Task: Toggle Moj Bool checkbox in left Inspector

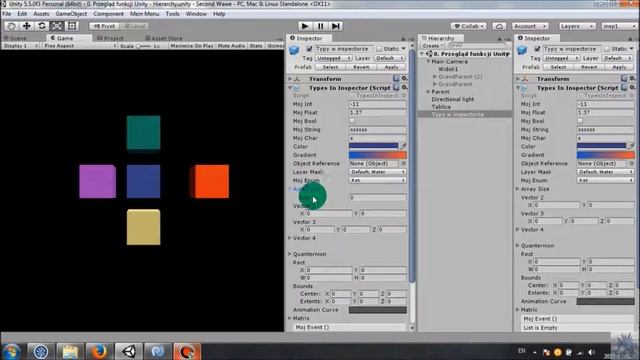Action: click(352, 121)
